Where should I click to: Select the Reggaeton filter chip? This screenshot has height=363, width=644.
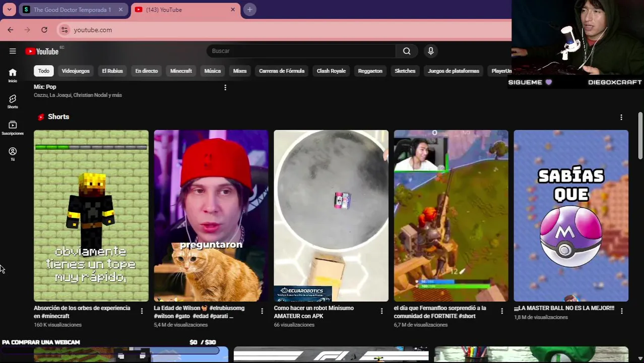pos(370,71)
